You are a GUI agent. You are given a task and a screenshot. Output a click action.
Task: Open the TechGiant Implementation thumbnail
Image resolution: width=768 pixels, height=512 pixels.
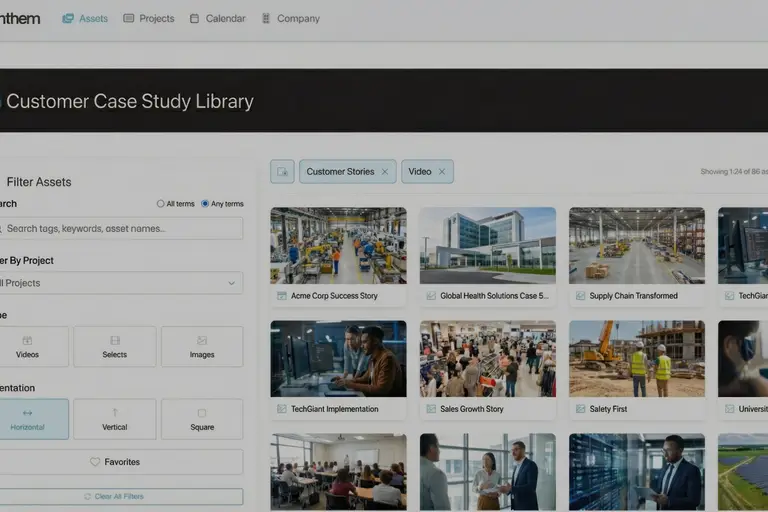pyautogui.click(x=338, y=359)
